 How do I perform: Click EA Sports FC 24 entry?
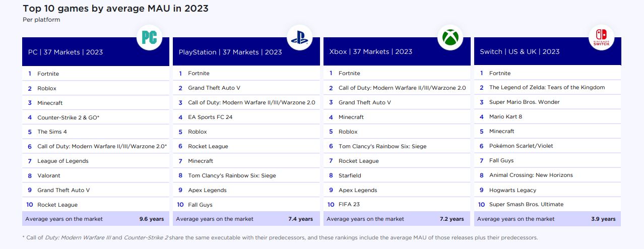(x=210, y=117)
